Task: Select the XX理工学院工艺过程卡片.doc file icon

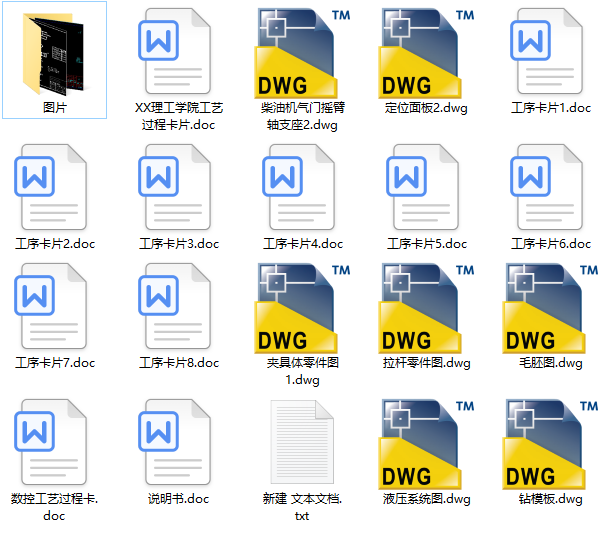Action: point(174,52)
